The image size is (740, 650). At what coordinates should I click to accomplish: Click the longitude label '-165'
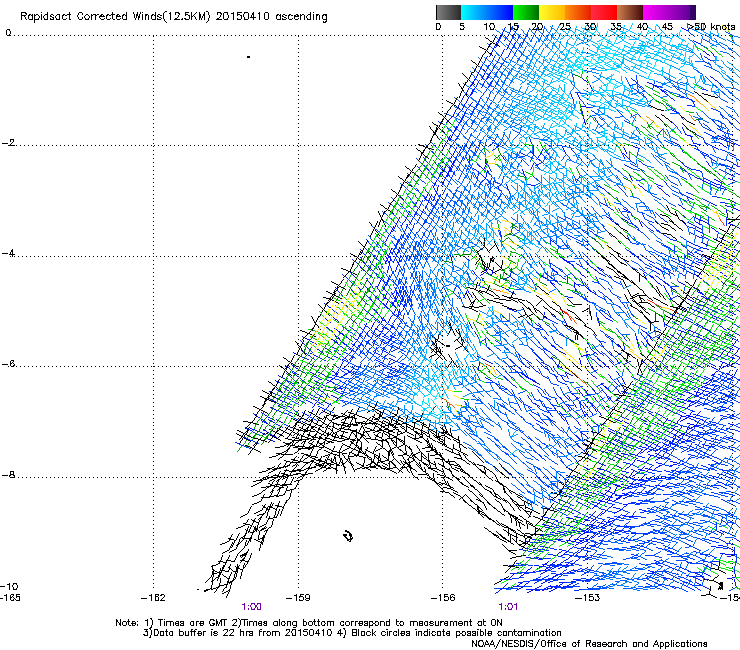point(10,598)
